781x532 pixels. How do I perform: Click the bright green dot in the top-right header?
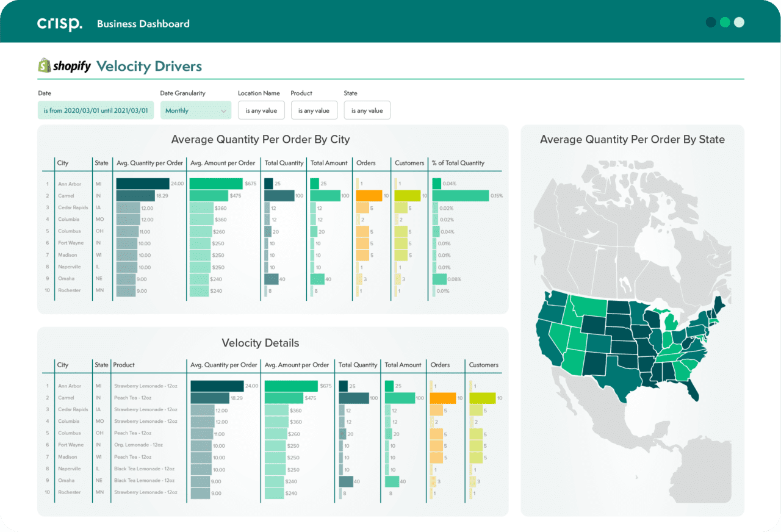725,21
